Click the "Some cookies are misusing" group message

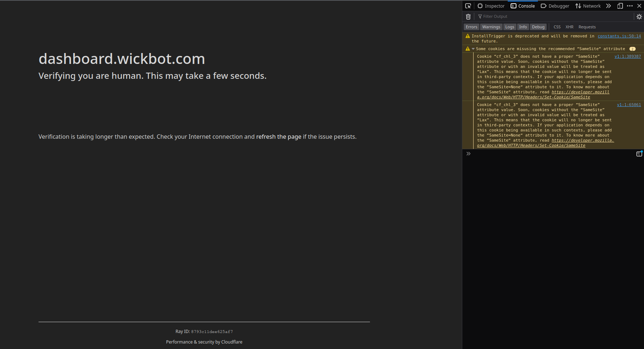click(x=551, y=49)
